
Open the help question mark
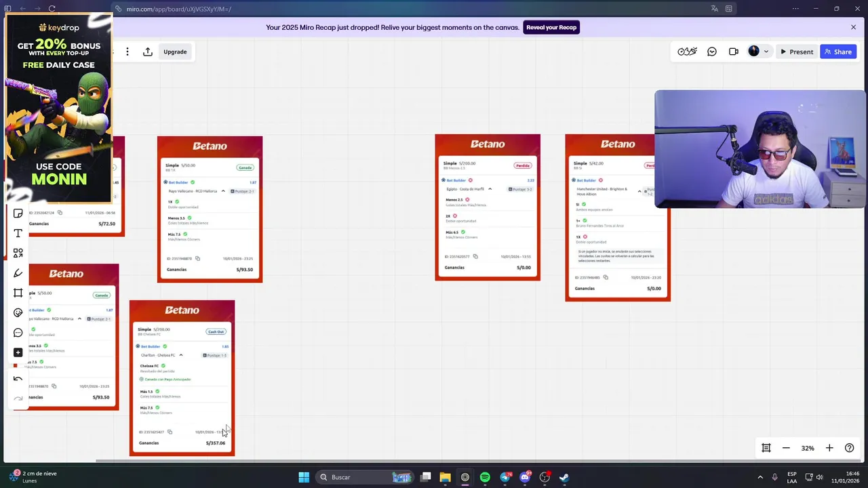click(849, 448)
